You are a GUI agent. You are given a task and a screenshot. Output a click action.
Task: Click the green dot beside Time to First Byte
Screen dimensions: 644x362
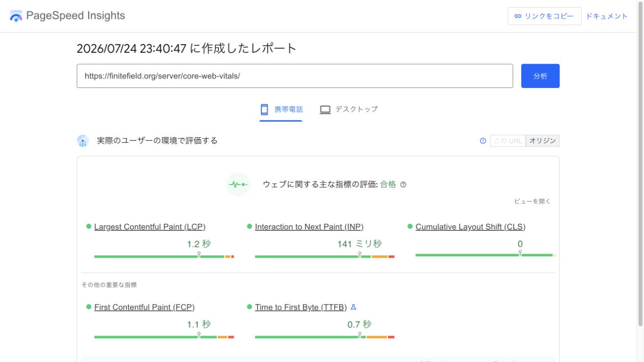coord(249,307)
